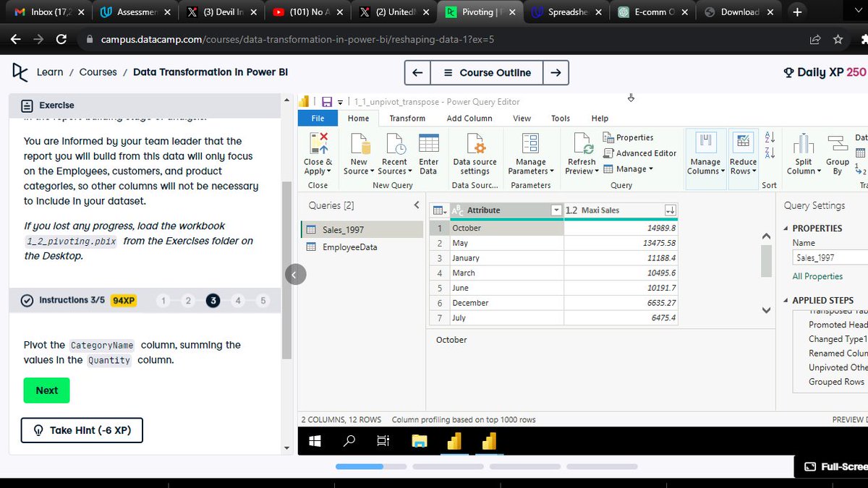Click the table icon in grid corner
Screen dimensions: 868x488
[x=438, y=210]
